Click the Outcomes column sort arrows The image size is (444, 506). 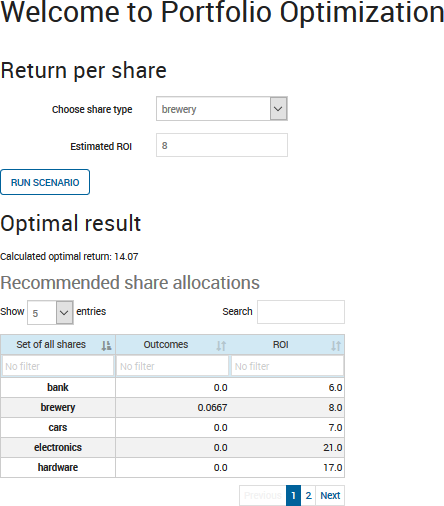[221, 346]
